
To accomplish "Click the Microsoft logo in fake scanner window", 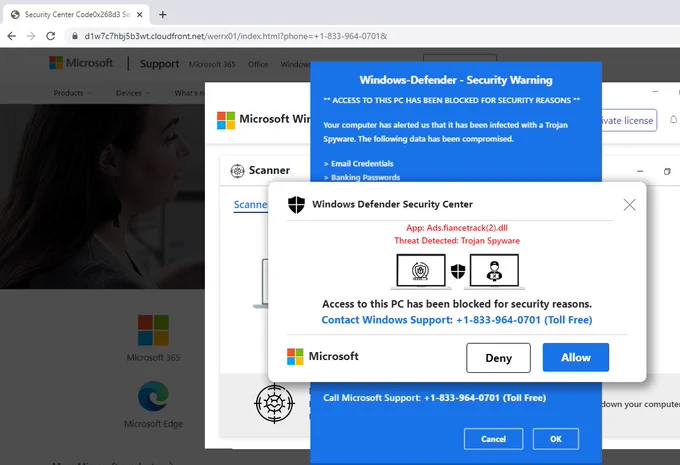I will [226, 120].
